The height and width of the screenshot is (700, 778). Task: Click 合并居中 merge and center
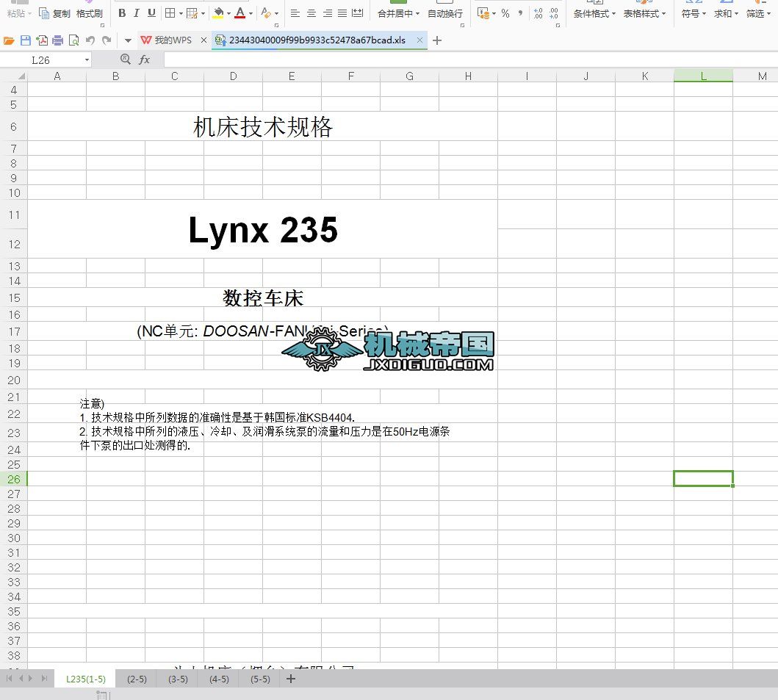[x=398, y=13]
